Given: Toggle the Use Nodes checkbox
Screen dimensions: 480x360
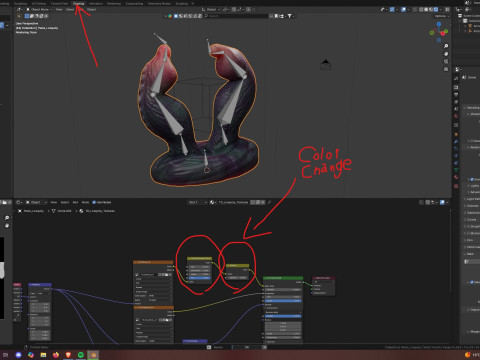Looking at the screenshot, I should [x=94, y=202].
